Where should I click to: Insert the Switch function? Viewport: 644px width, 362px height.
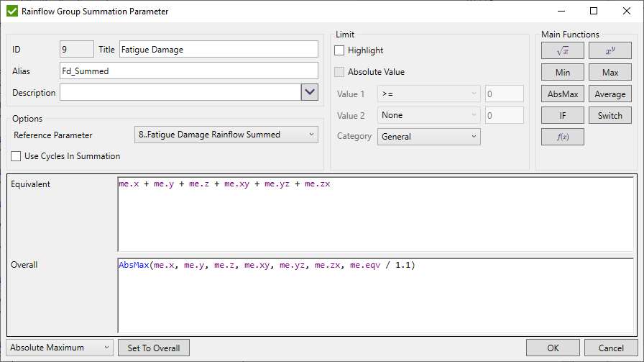(609, 115)
